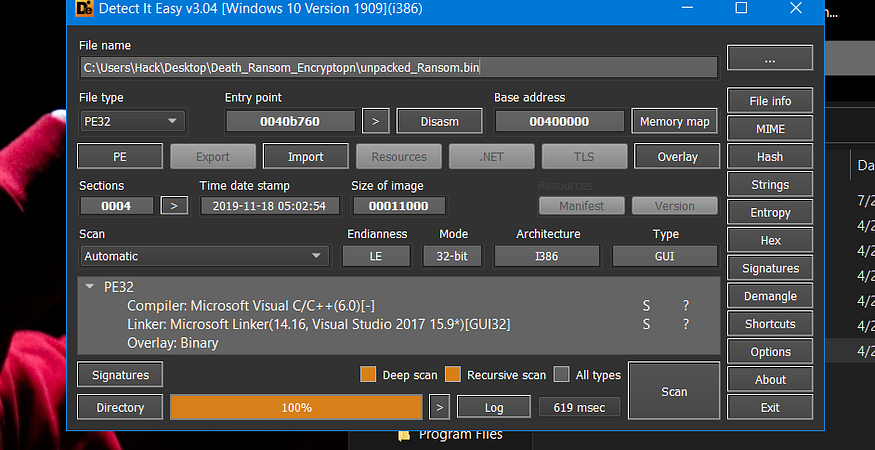875x450 pixels.
Task: Click Program Files in the background window
Action: tap(460, 434)
